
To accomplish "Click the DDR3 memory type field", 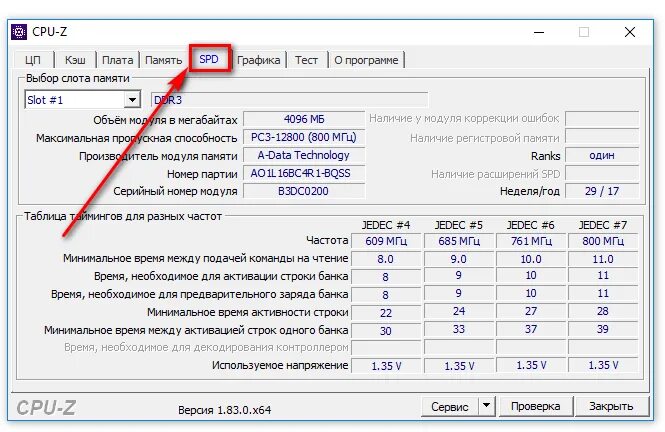I will pos(289,100).
